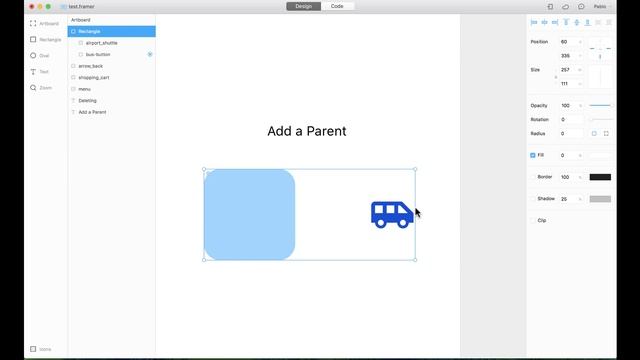Viewport: 640px width, 360px height.
Task: Click the Rotation input field
Action: pos(571,120)
